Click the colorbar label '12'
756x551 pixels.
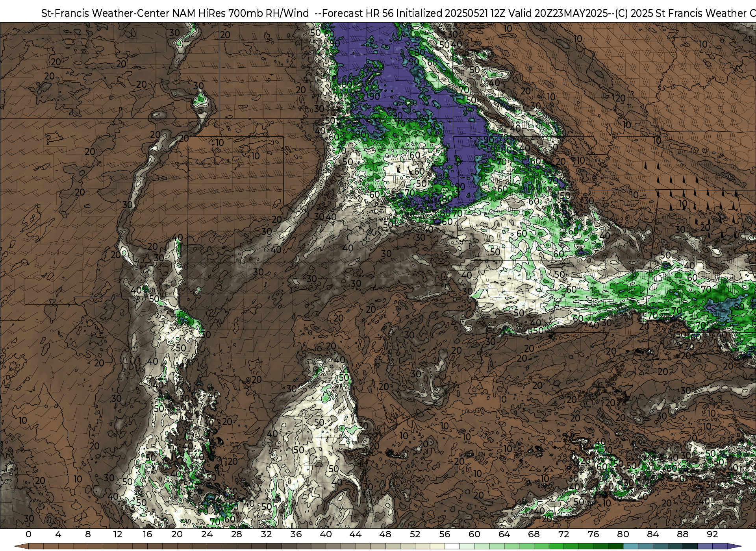click(118, 534)
